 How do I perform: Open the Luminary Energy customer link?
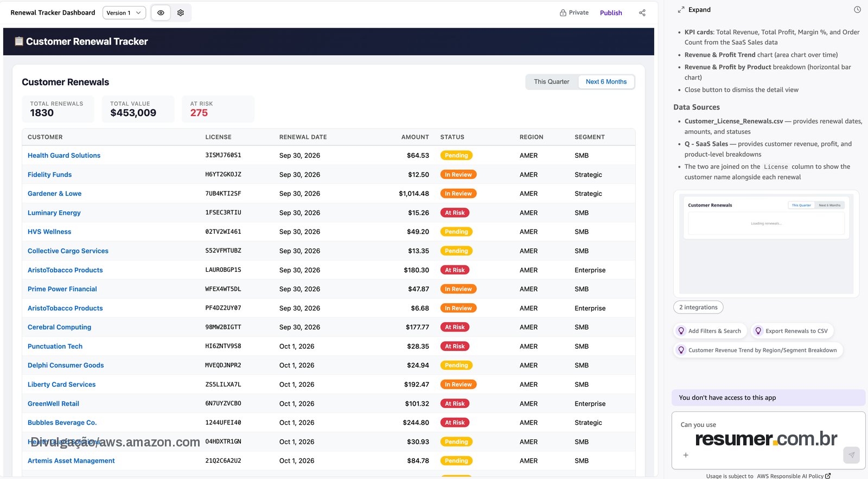pyautogui.click(x=54, y=213)
